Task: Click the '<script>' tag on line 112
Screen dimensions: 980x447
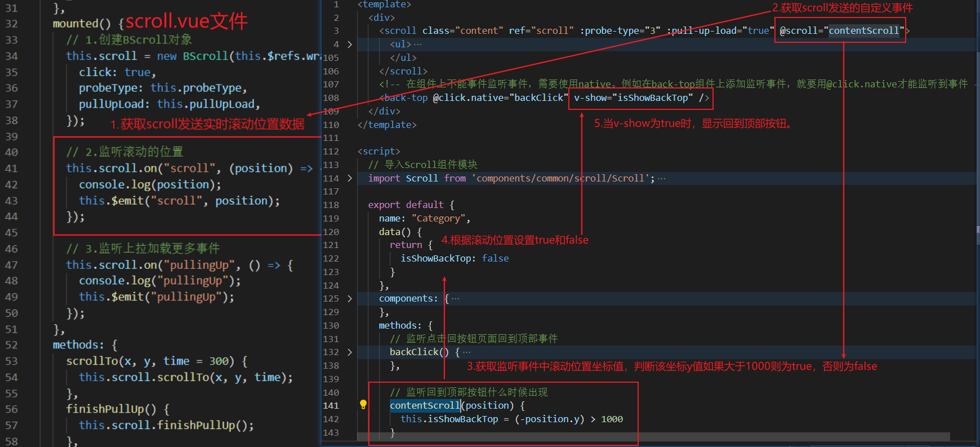Action: pyautogui.click(x=379, y=152)
